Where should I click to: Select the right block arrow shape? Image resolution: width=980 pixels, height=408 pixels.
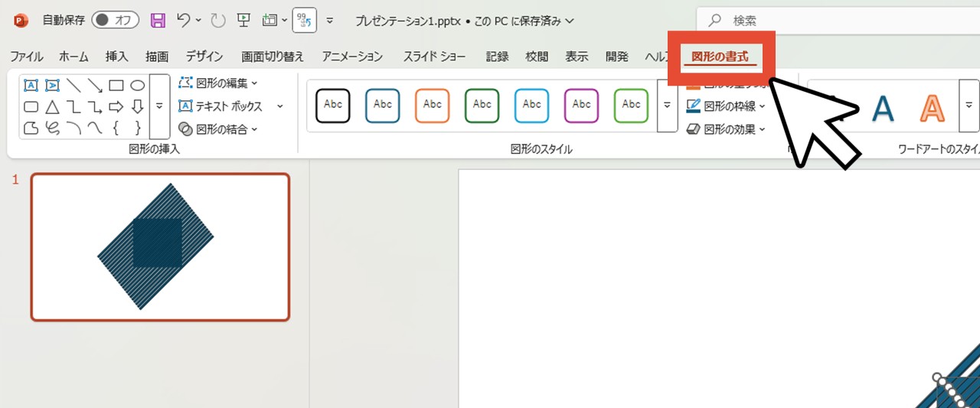tap(116, 106)
